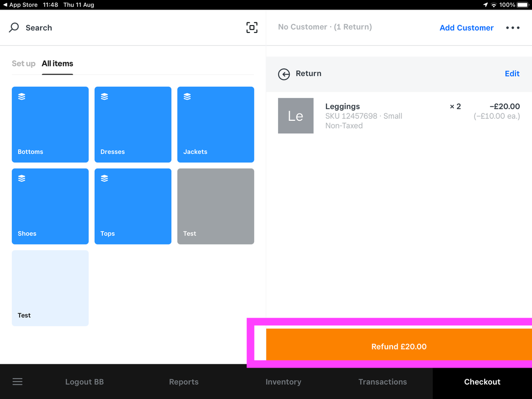Switch to the Set up tab
532x399 pixels.
23,63
